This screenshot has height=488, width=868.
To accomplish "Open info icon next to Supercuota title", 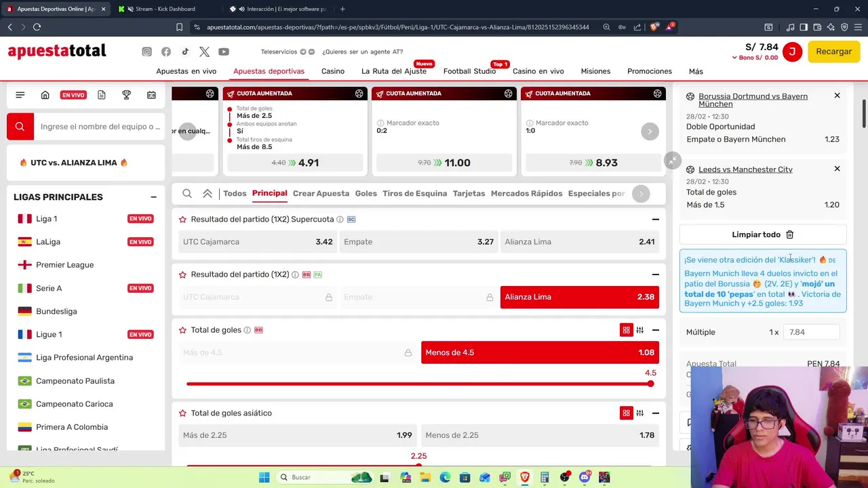I will pyautogui.click(x=340, y=220).
